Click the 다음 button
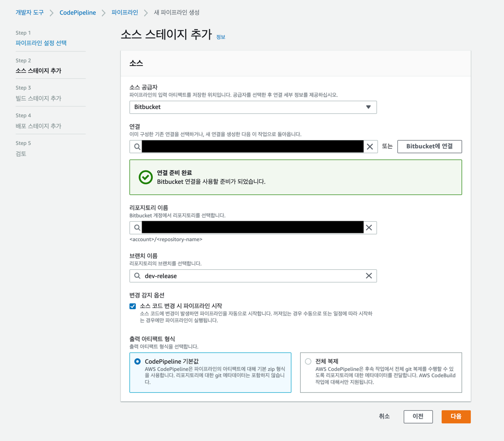 point(456,417)
